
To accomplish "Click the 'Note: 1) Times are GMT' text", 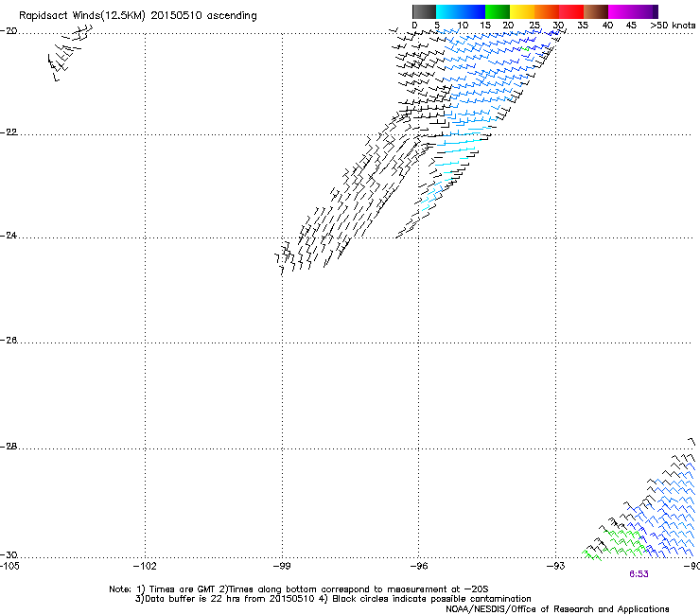I will [163, 589].
